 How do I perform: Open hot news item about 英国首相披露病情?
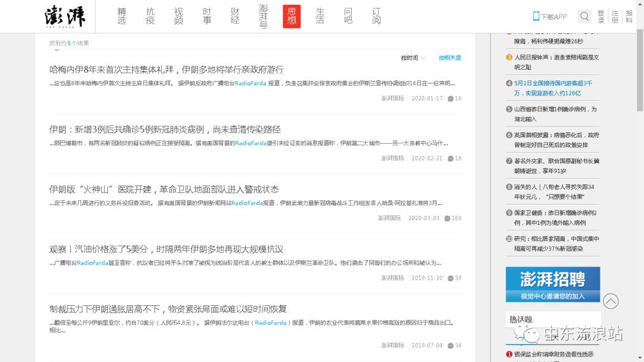click(556, 140)
